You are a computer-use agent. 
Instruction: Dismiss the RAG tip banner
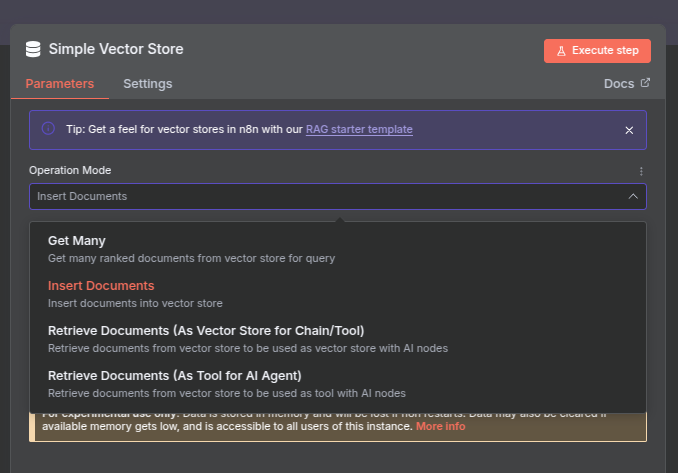coord(629,130)
